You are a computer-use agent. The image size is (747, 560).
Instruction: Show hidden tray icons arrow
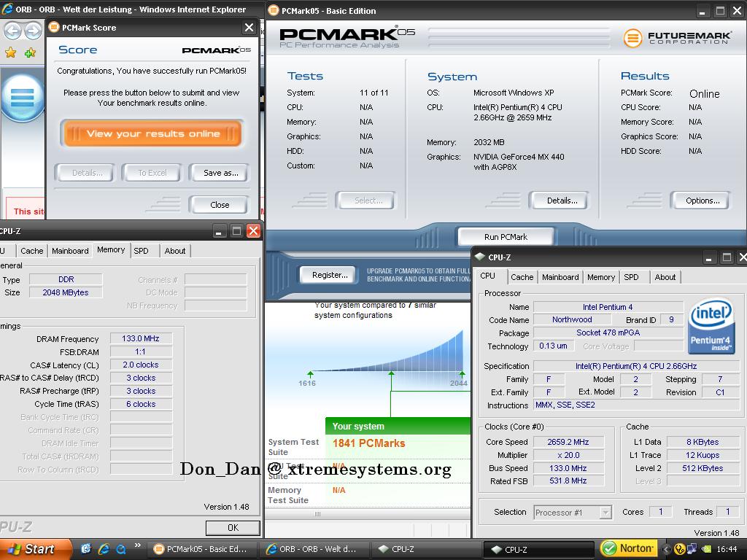pyautogui.click(x=666, y=549)
